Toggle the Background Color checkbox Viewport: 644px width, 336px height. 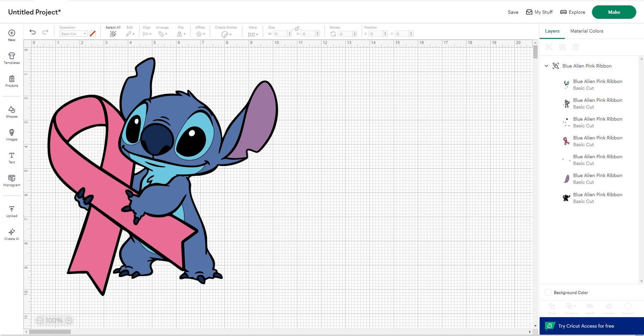(x=548, y=293)
